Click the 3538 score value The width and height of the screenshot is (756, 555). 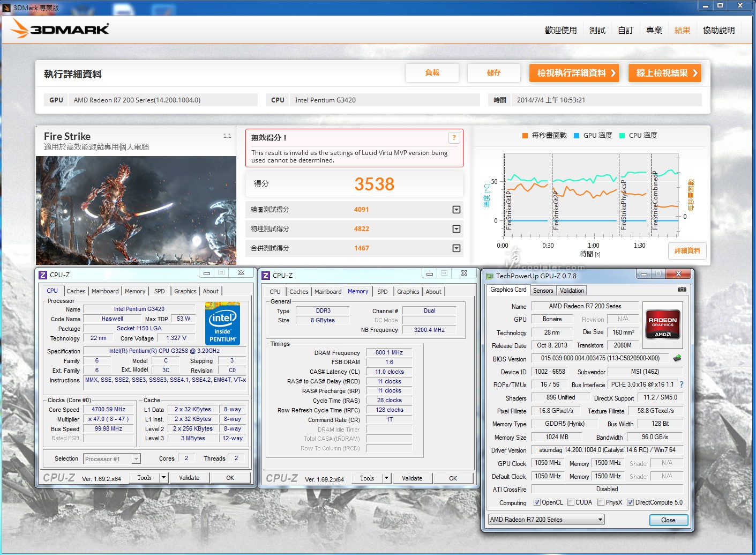(x=374, y=184)
